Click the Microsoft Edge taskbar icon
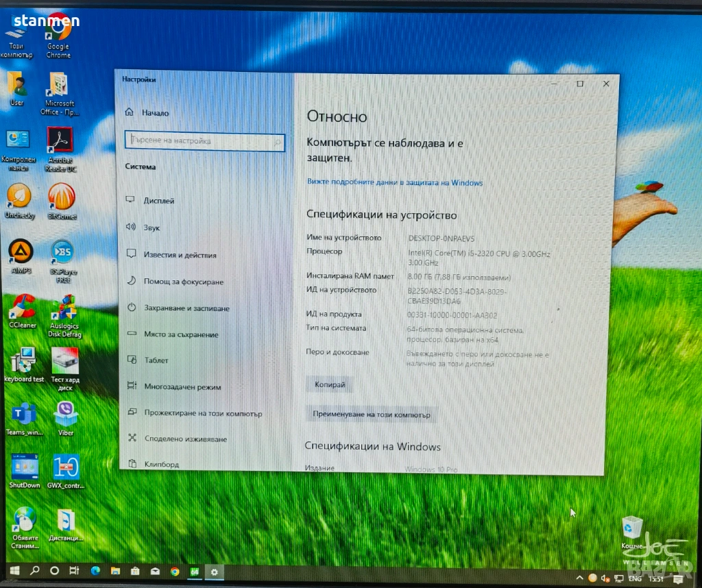 95,571
